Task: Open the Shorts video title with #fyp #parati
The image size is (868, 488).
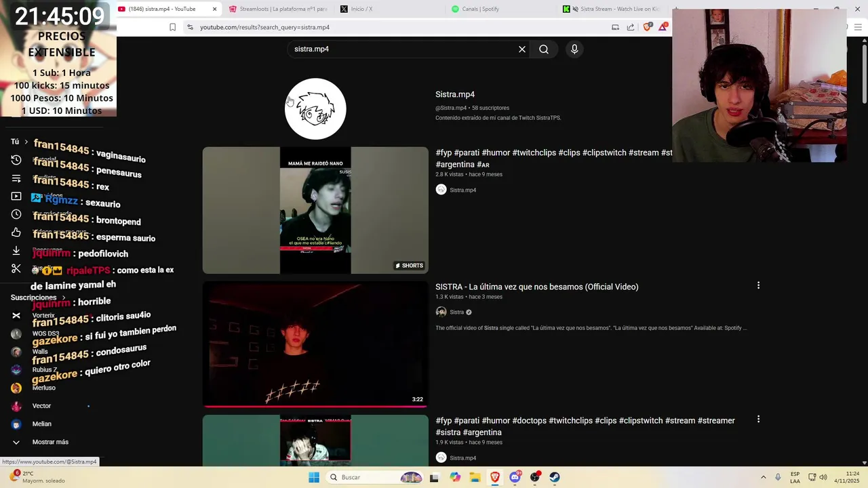Action: pyautogui.click(x=554, y=159)
